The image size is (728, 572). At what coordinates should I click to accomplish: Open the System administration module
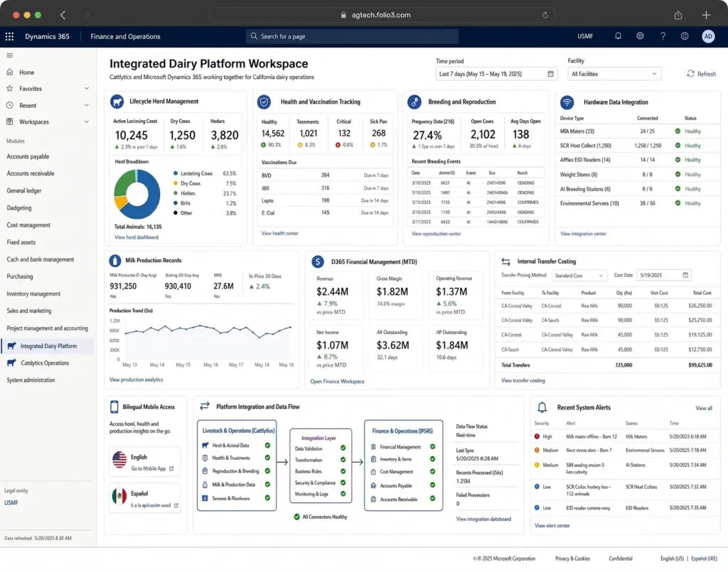31,380
